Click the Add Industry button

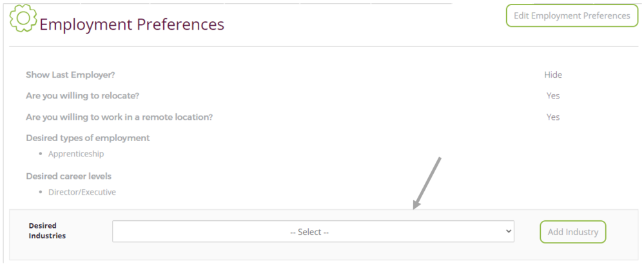coord(573,232)
